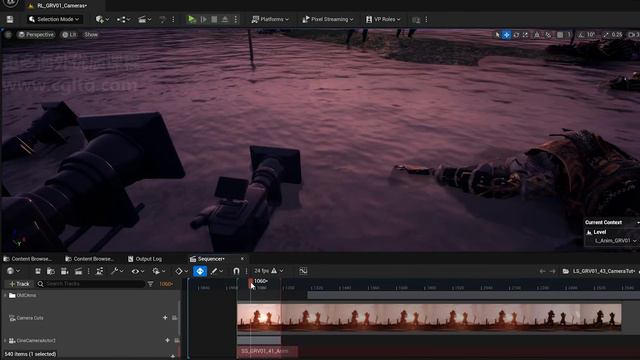Save the sequence with Sequencer save icon
Viewport: 640px width, 360px height.
coord(38,271)
